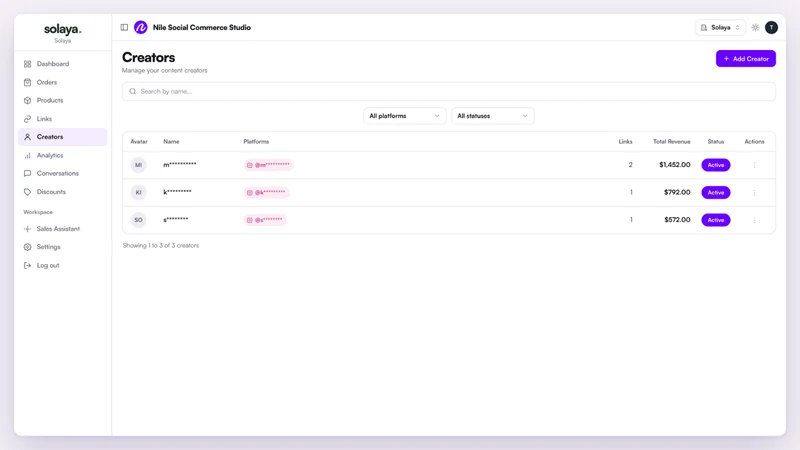Open actions menu for $1,452.00 creator

pyautogui.click(x=754, y=165)
